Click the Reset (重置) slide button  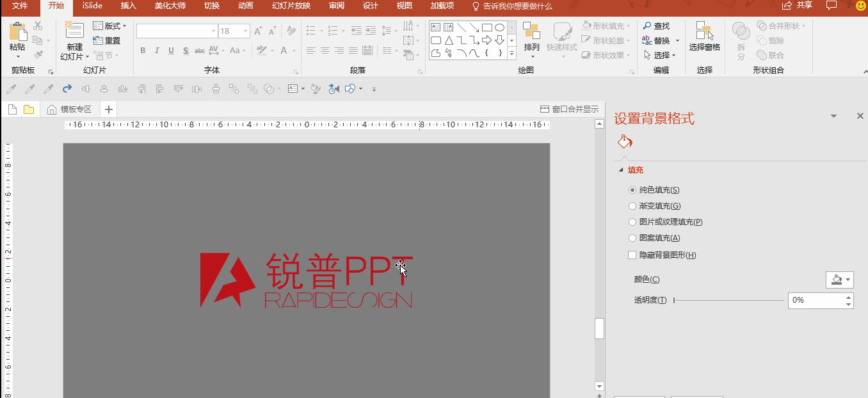(107, 40)
